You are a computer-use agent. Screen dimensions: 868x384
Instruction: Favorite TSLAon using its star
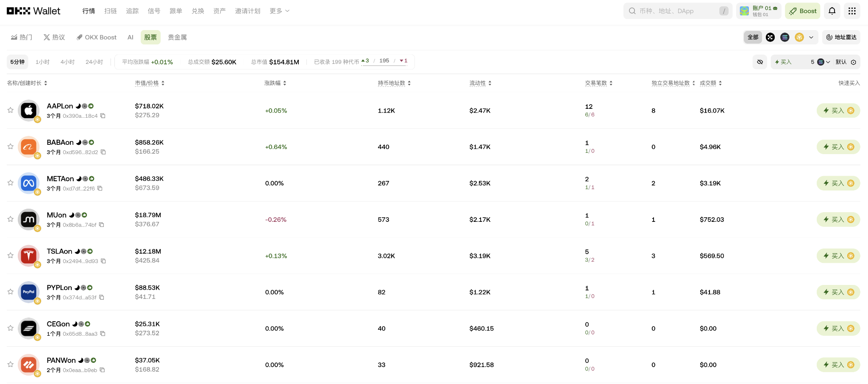(10, 255)
